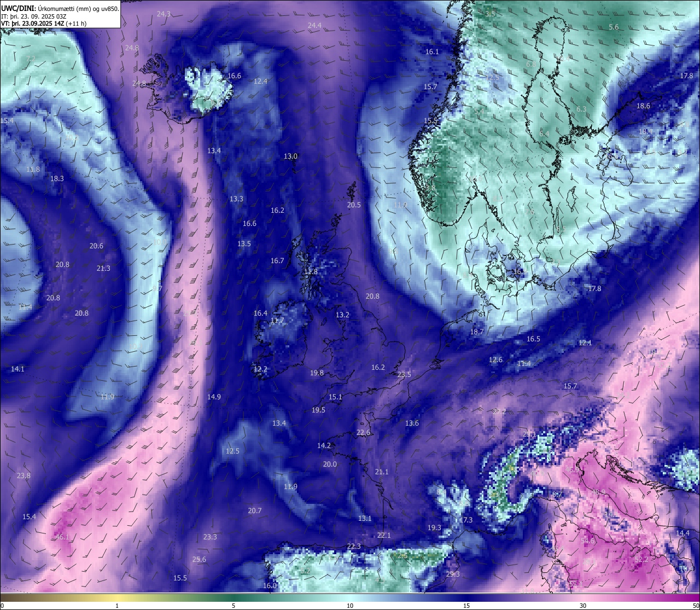The height and width of the screenshot is (610, 700).
Task: Select the 17.3 value label
Action: point(466,520)
